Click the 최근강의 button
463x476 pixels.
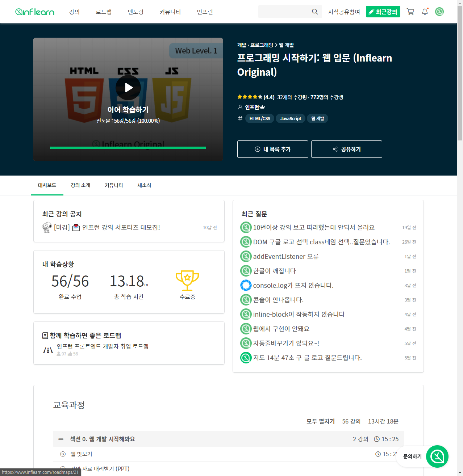pyautogui.click(x=383, y=12)
